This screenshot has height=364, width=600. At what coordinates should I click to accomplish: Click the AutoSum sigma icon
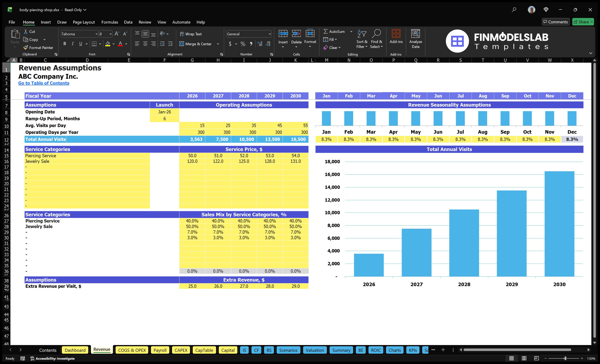(325, 31)
